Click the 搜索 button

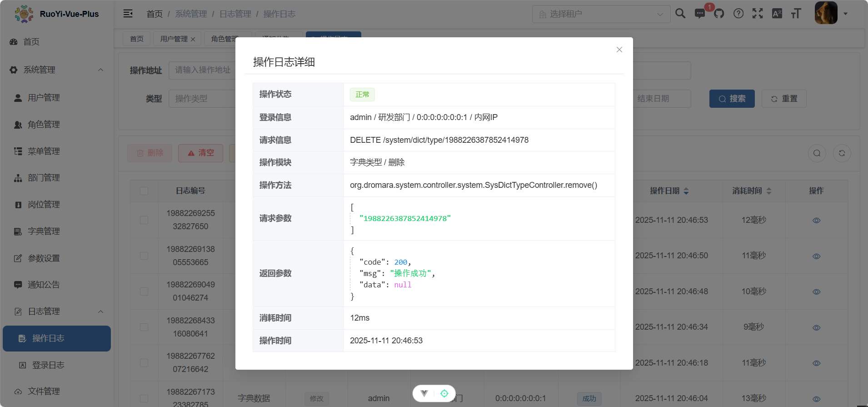click(732, 99)
